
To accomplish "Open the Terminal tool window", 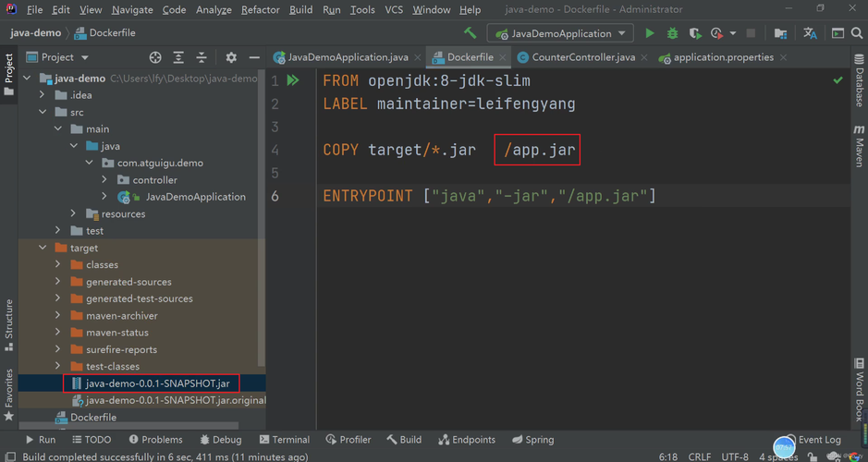I will [x=285, y=440].
